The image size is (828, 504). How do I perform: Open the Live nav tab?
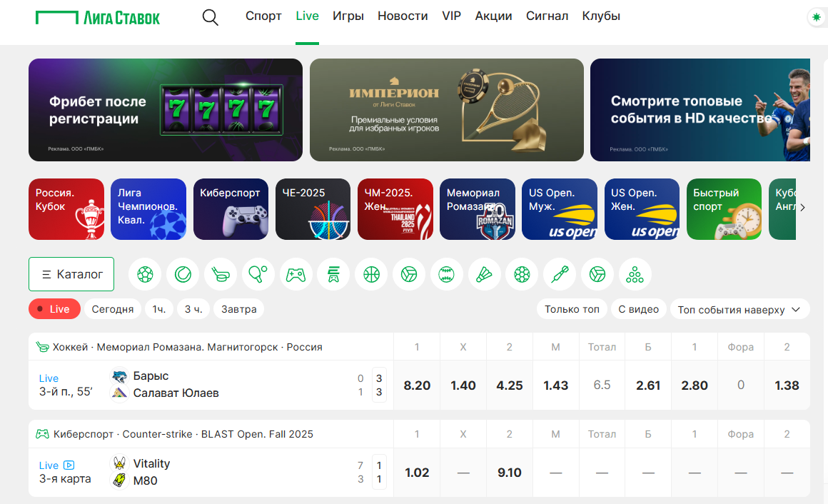point(308,16)
